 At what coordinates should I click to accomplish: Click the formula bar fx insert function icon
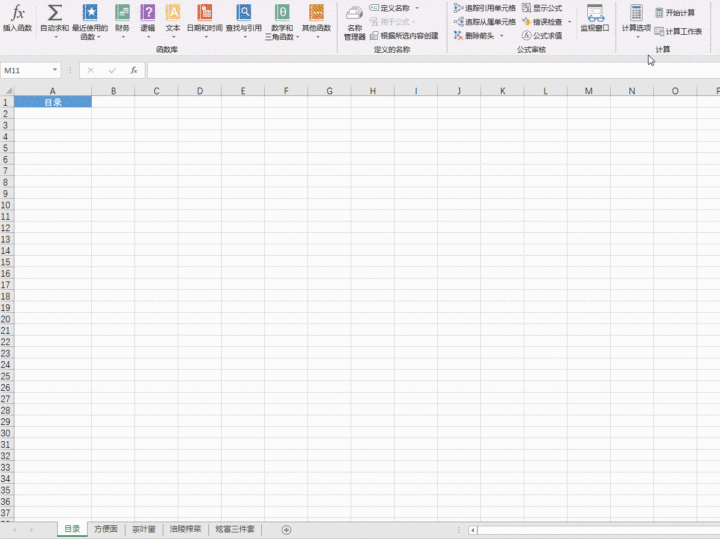pyautogui.click(x=134, y=70)
